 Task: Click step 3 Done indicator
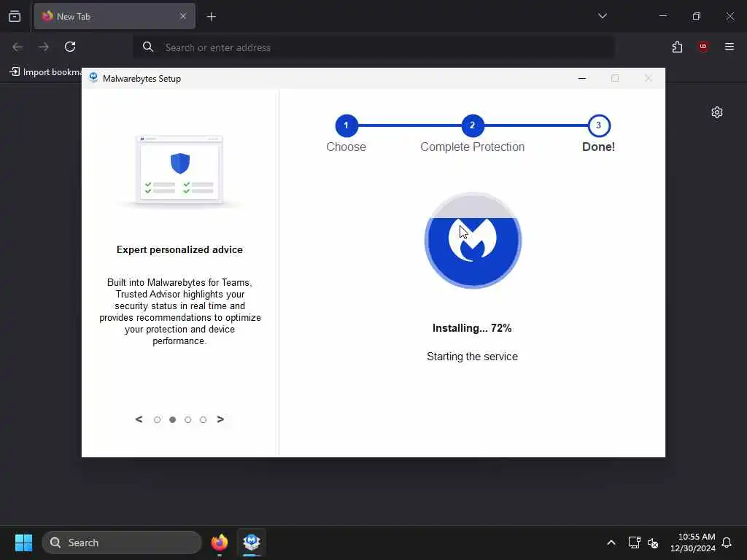click(598, 125)
